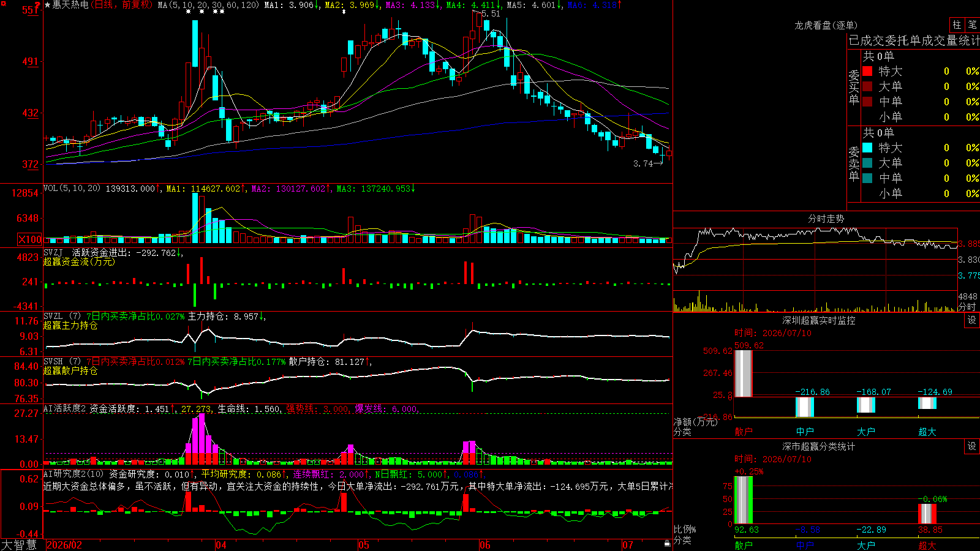Click the 委卖单 section label
980x551 pixels.
[854, 163]
